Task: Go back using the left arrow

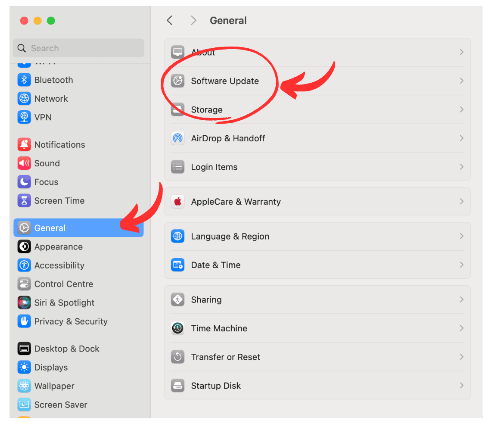Action: click(x=170, y=20)
